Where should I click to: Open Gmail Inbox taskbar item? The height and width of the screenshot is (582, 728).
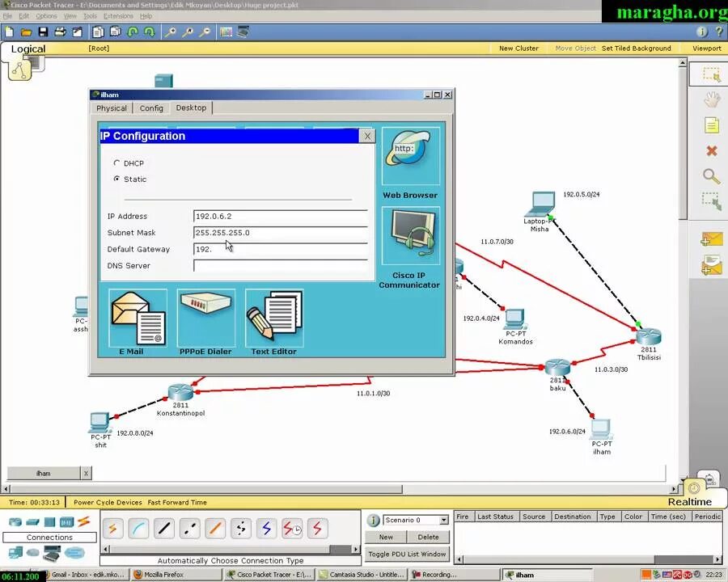coord(86,575)
